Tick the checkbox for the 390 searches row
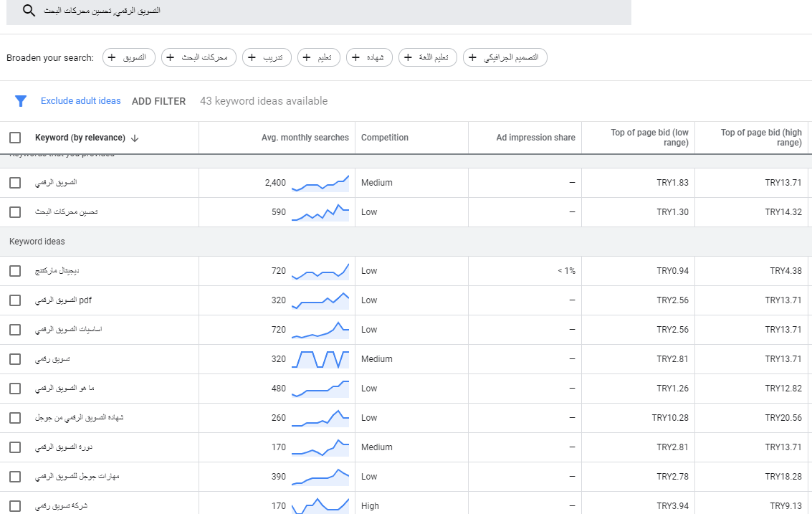 click(15, 476)
